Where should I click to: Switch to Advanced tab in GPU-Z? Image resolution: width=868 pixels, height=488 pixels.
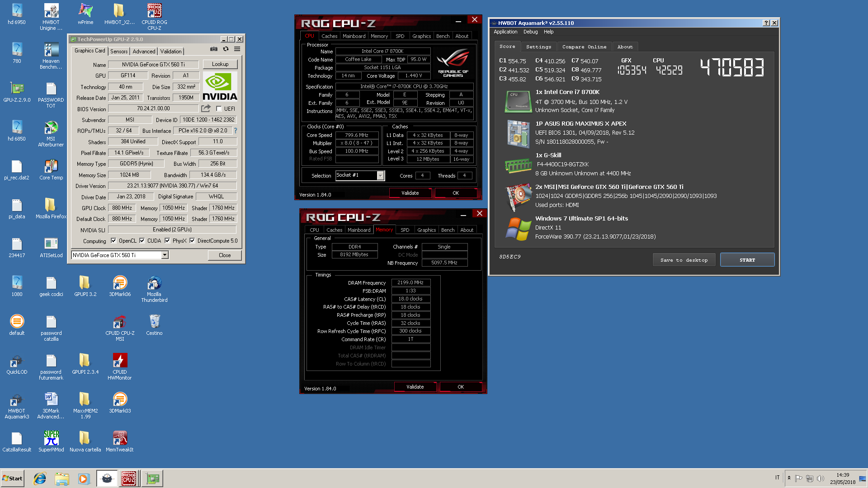tap(144, 51)
